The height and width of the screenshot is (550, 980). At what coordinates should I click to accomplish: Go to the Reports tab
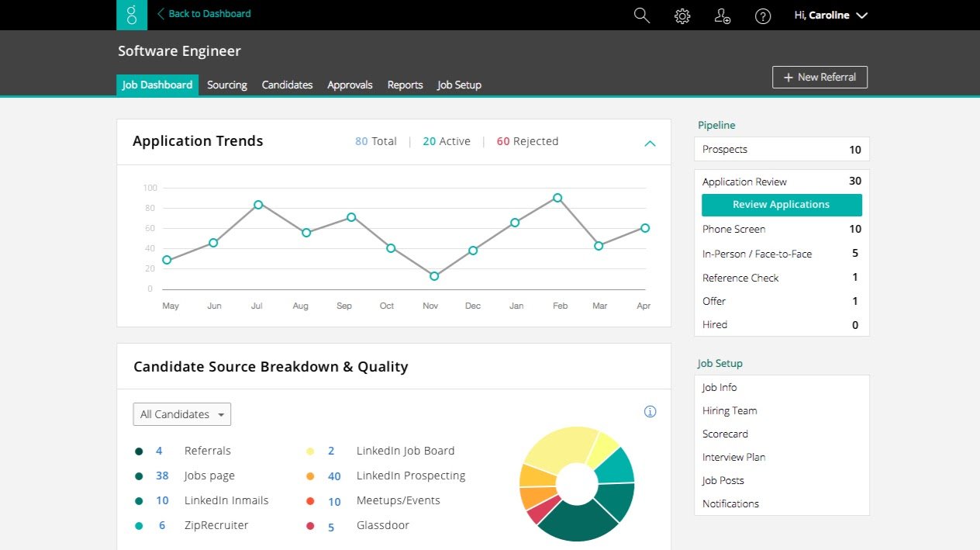click(x=405, y=85)
